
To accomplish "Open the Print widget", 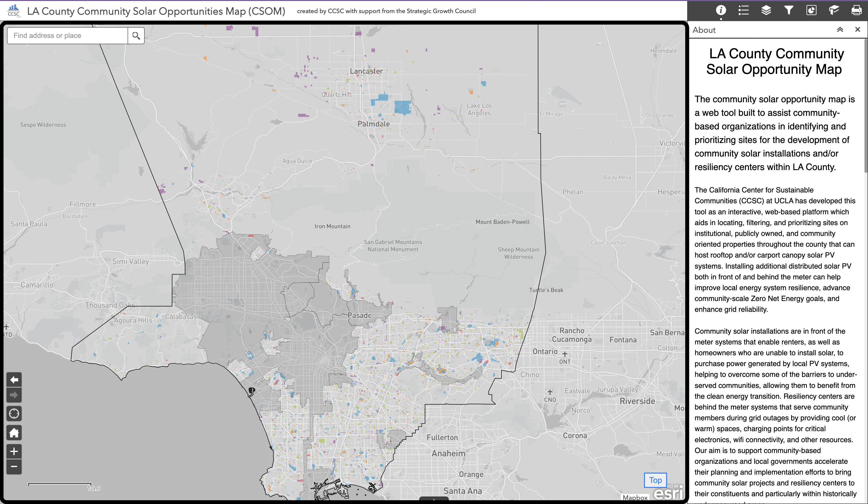I will click(x=856, y=10).
